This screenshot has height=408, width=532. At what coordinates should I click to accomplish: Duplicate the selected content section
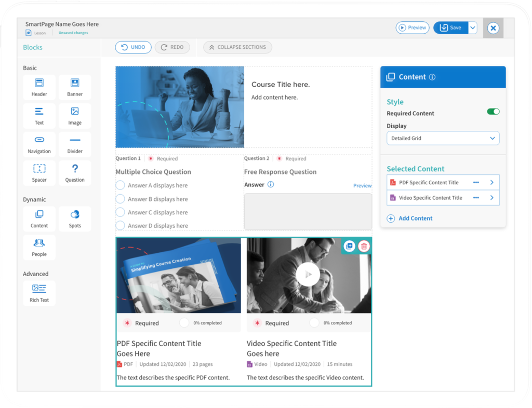[x=349, y=246]
